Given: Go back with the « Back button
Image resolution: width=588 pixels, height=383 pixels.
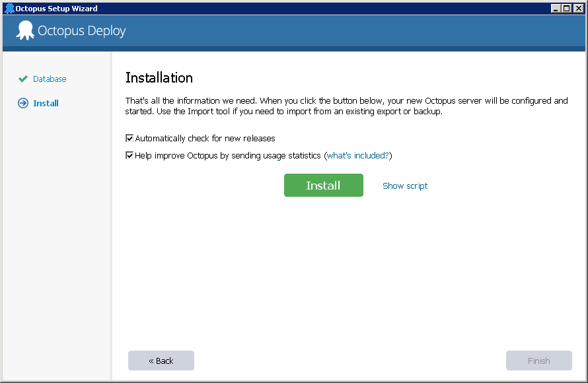Looking at the screenshot, I should [161, 361].
